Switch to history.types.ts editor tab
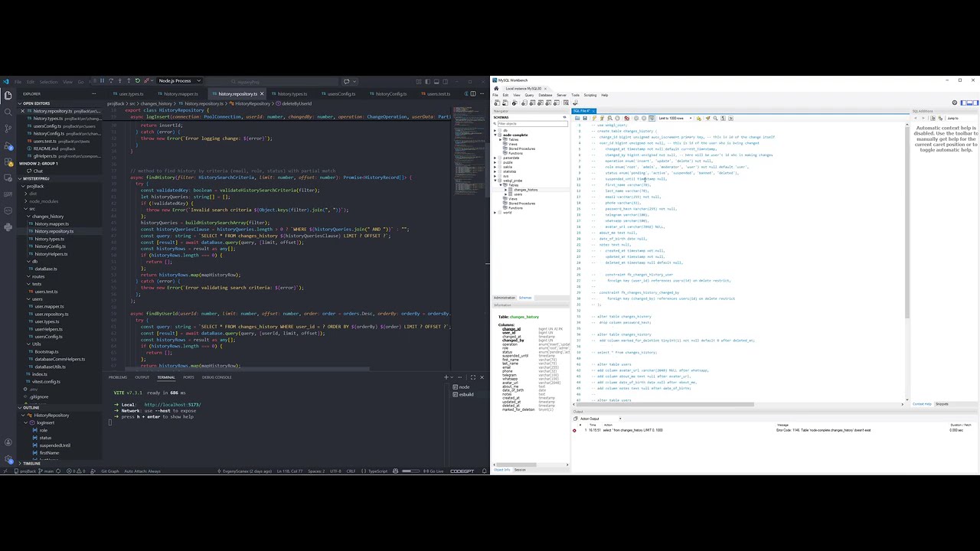Viewport: 980px width, 551px height. (x=292, y=93)
